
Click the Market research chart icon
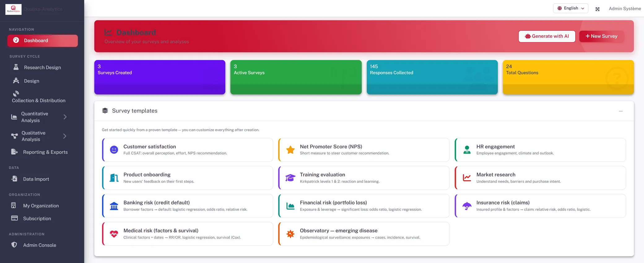pos(467,178)
